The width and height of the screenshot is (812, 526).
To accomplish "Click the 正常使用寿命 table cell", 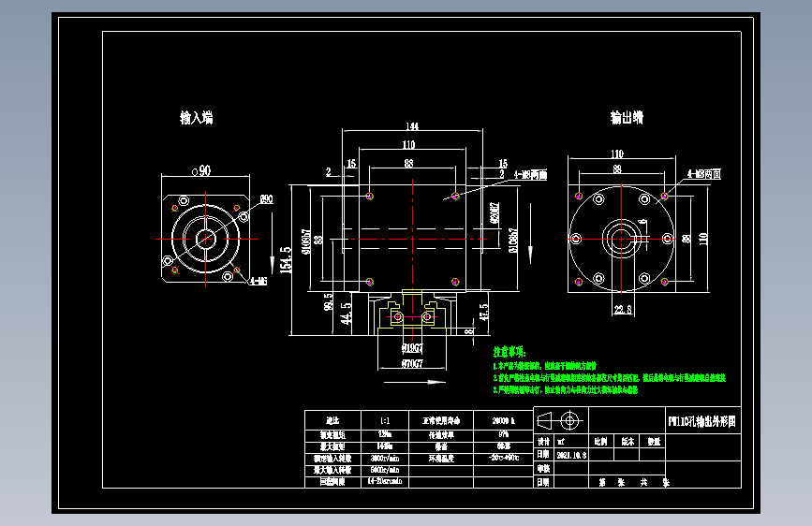I will (x=441, y=420).
